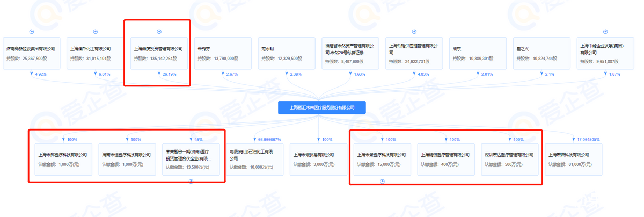644x217 pixels.
Task: Open subsidiary card 上海未琨贸易有限公司
Action: [319, 160]
